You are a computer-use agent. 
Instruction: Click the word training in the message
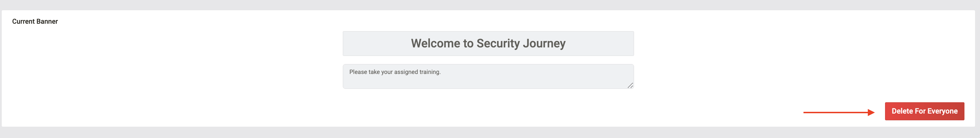[x=430, y=72]
